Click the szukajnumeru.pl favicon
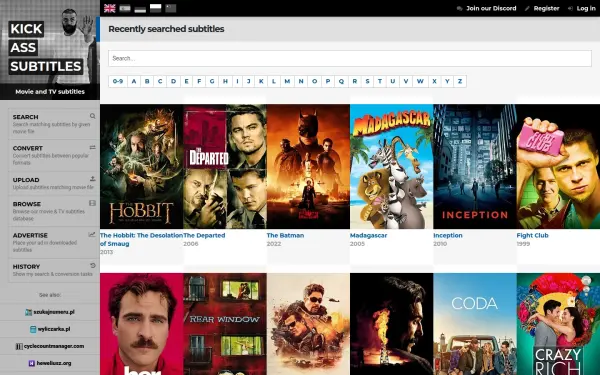Viewport: 600px width, 375px height. pyautogui.click(x=28, y=312)
